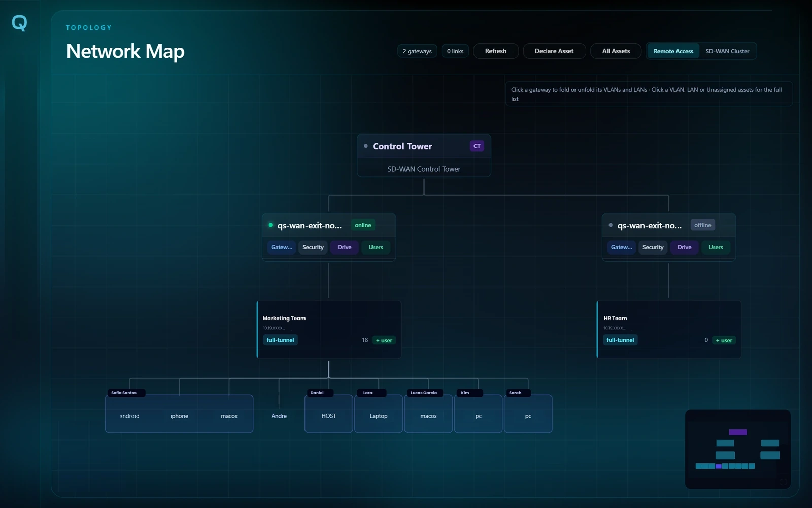Viewport: 812px width, 508px height.
Task: Click full-tunnel tag on Marketing Team
Action: pyautogui.click(x=280, y=340)
